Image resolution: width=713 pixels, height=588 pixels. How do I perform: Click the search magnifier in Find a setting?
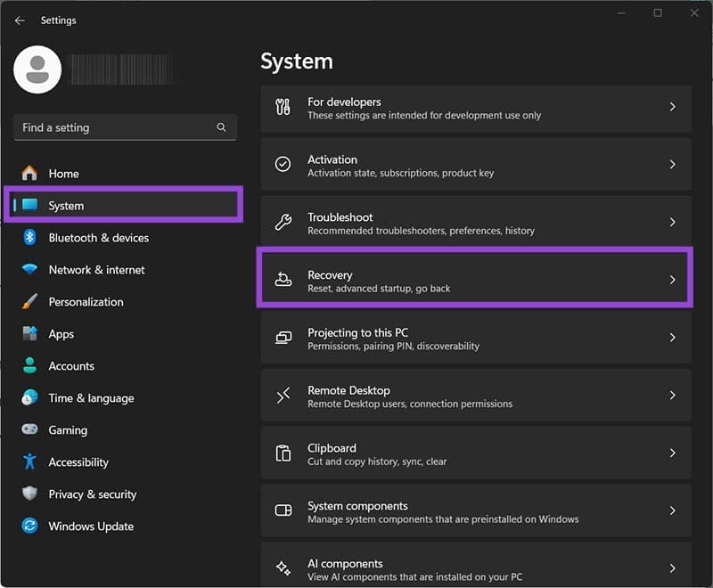(x=221, y=127)
